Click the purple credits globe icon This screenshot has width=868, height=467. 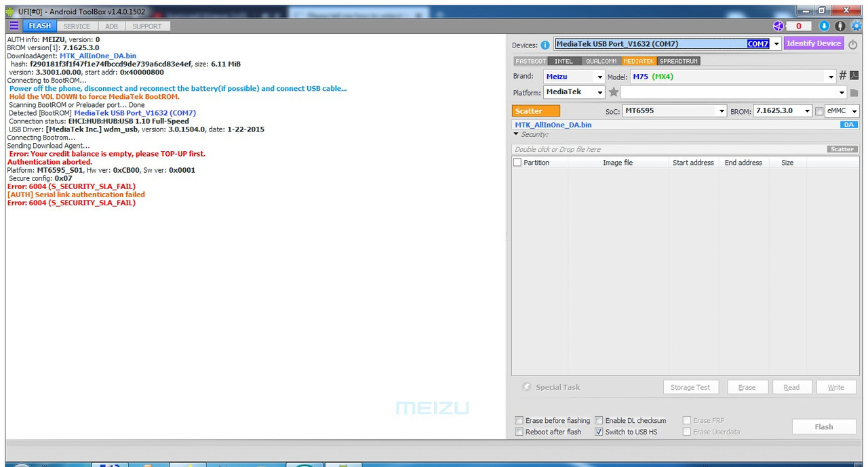point(778,26)
